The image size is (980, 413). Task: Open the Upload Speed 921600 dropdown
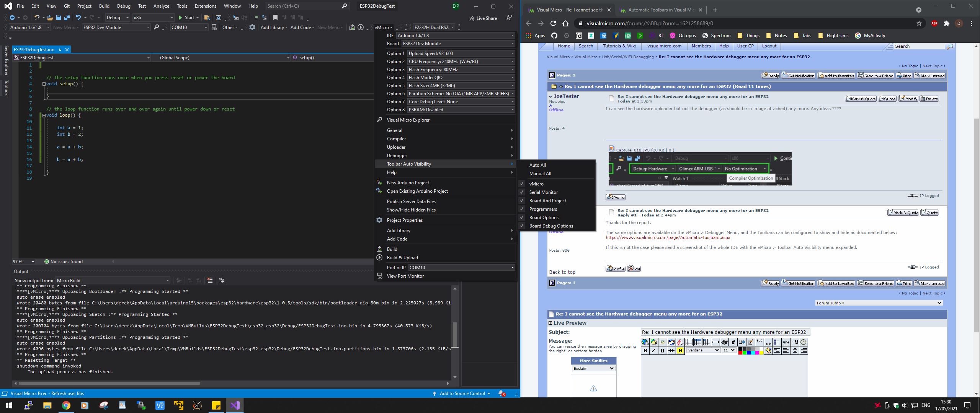461,54
